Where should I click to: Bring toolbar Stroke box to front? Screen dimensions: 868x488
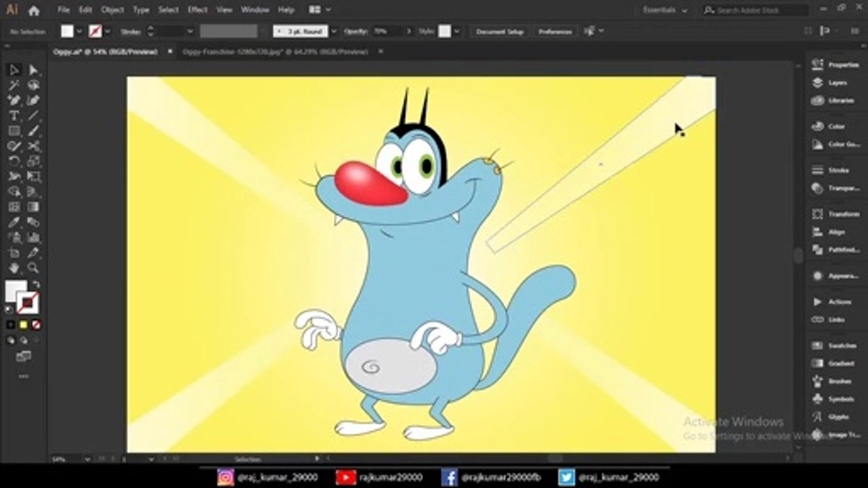(28, 302)
